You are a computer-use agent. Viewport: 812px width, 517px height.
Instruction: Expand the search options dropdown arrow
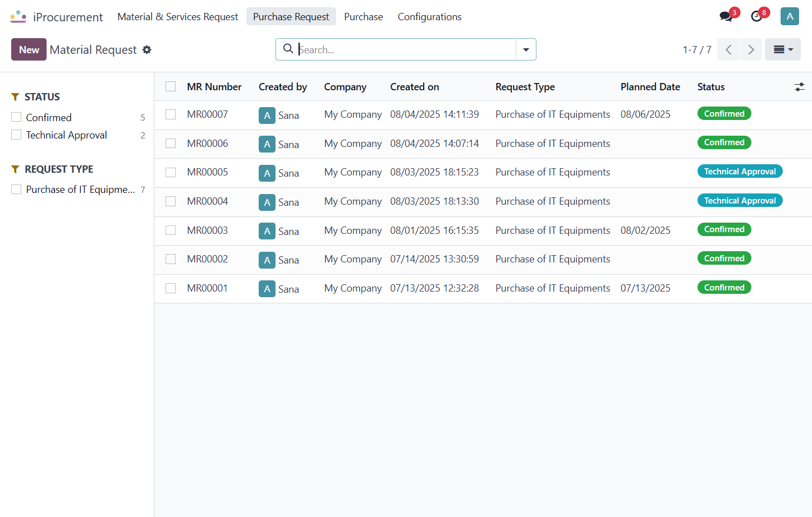(x=526, y=49)
